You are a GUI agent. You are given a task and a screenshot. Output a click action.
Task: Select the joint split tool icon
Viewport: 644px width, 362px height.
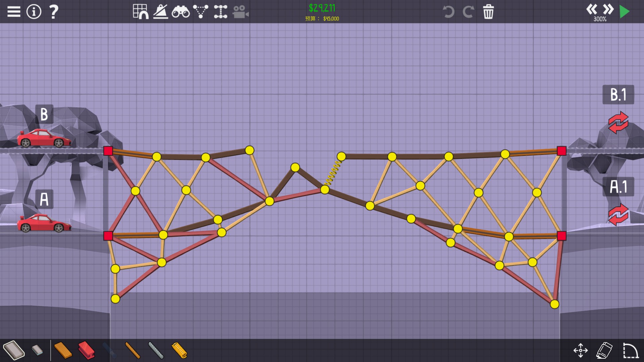tap(220, 12)
